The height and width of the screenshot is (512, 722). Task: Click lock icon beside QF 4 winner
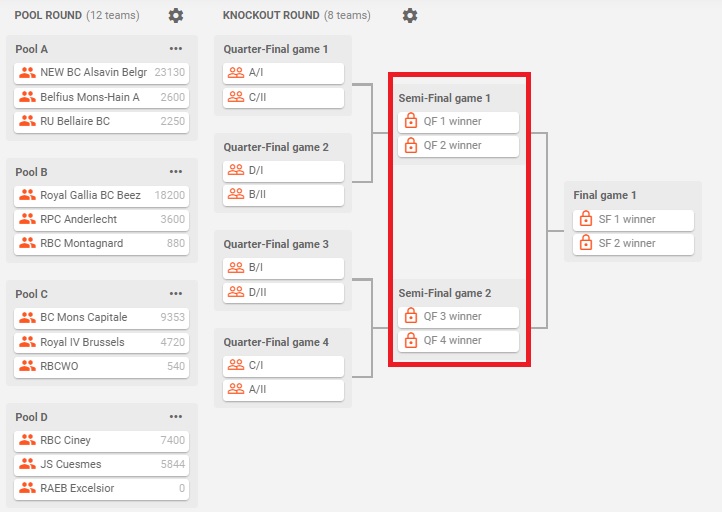point(411,340)
